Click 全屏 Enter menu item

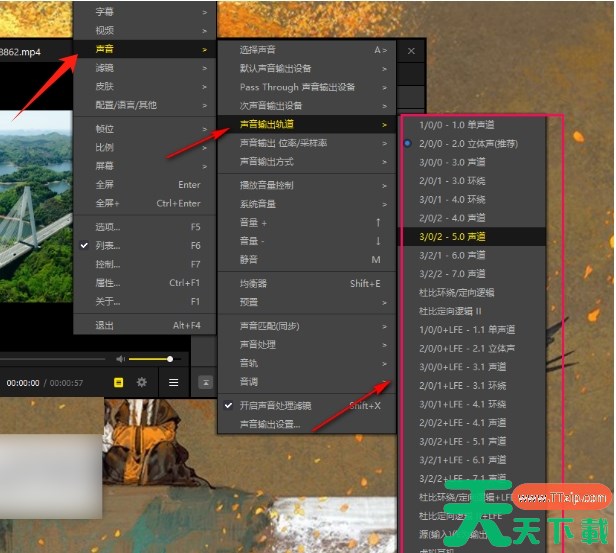coord(145,185)
